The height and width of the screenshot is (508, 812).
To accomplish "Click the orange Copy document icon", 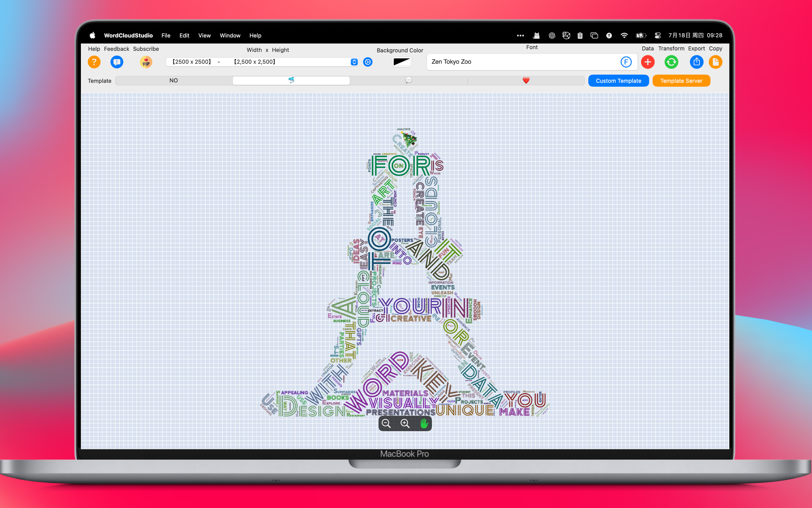I will tap(715, 62).
